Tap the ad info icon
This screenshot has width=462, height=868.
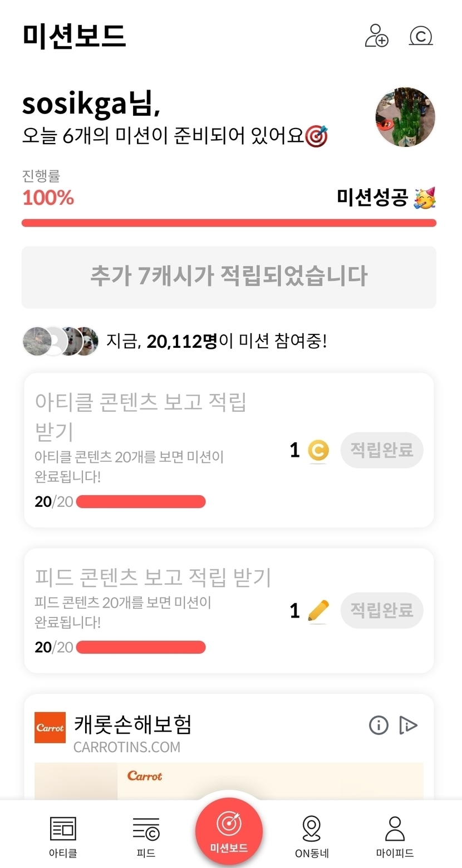coord(379,725)
